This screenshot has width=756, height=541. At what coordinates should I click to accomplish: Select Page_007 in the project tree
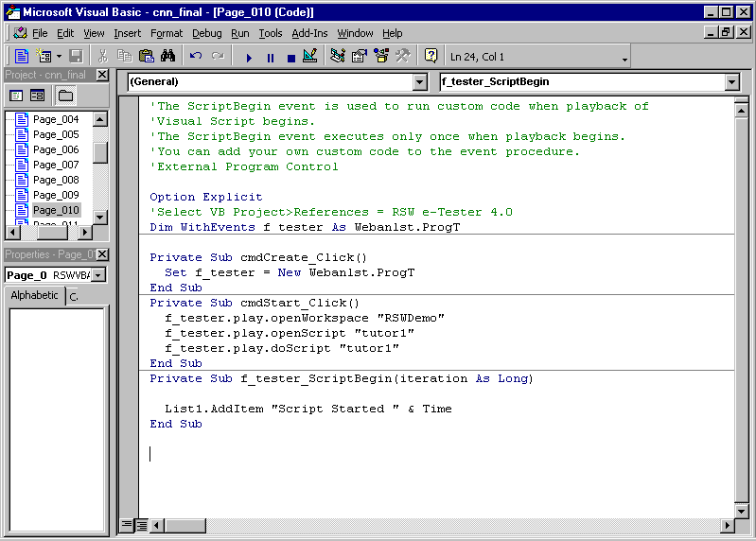point(56,165)
